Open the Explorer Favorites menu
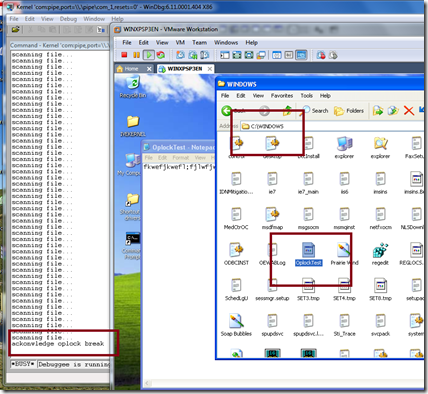Viewport: 428px width, 394px height. (x=282, y=96)
